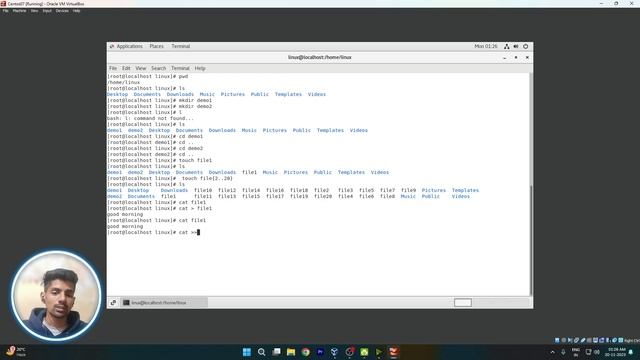Open the date and time flyout
640x360 pixels.
pos(616,352)
